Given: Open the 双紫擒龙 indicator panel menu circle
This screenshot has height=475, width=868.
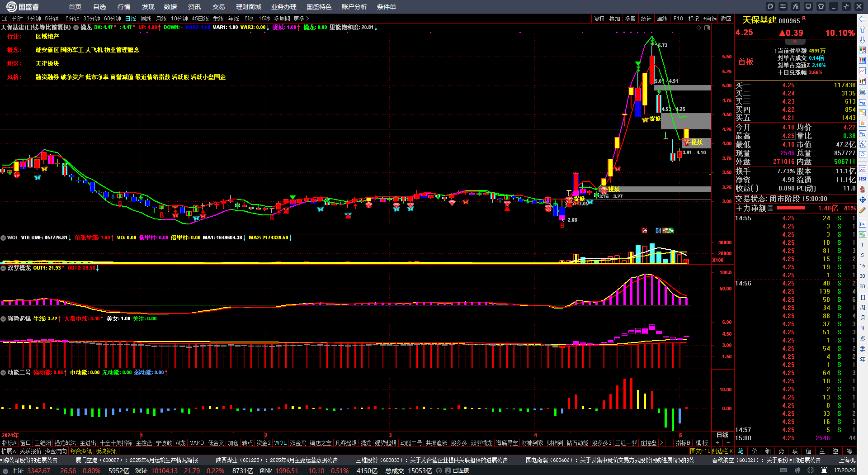Looking at the screenshot, I should pos(3,268).
